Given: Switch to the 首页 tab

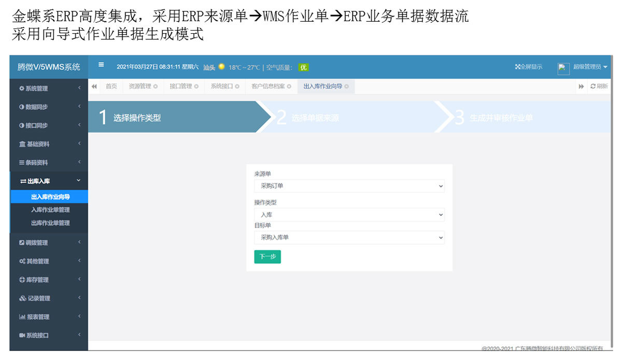Looking at the screenshot, I should [x=111, y=86].
